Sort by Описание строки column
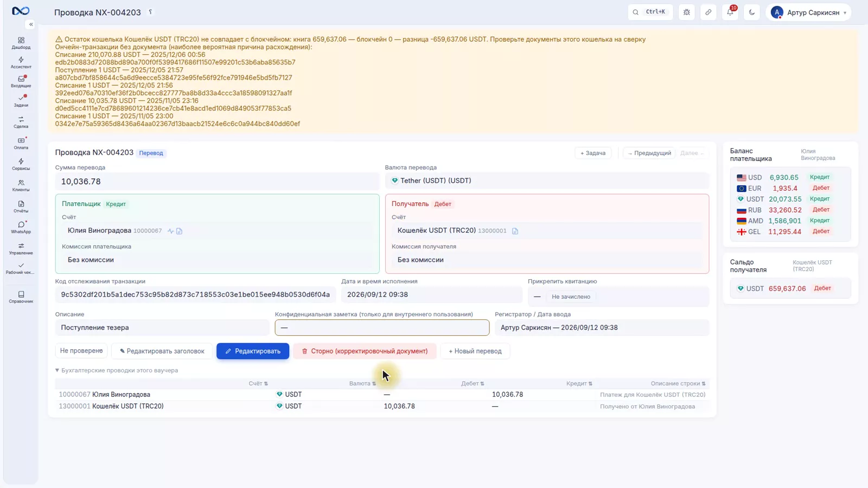Screen dimensions: 868x488 tap(678, 383)
